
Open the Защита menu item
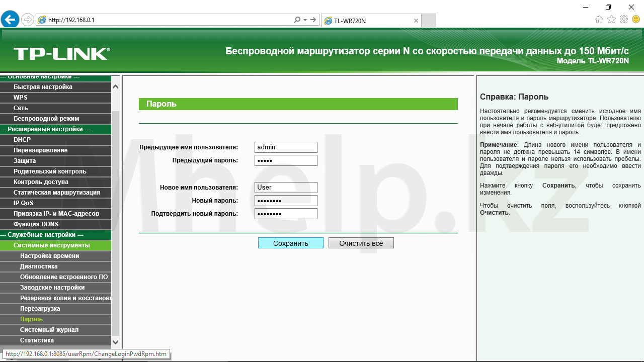(x=55, y=161)
